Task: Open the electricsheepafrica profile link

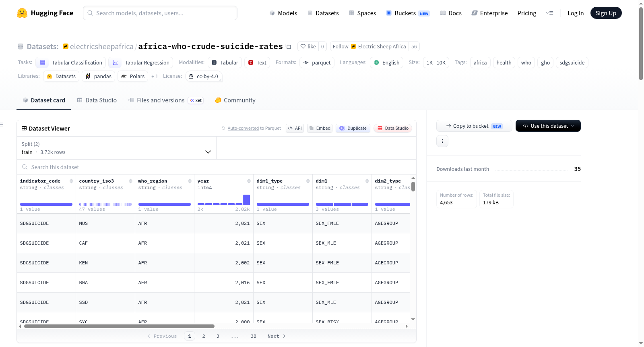Action: [x=101, y=46]
